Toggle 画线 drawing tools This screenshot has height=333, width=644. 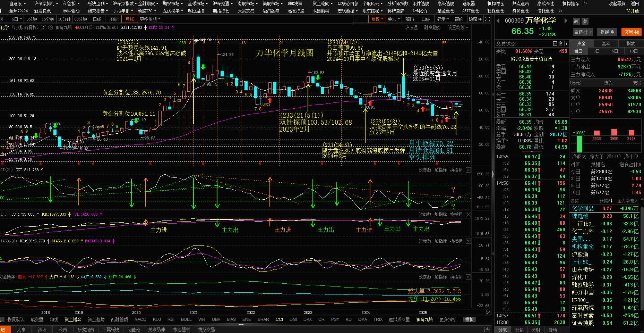426,19
